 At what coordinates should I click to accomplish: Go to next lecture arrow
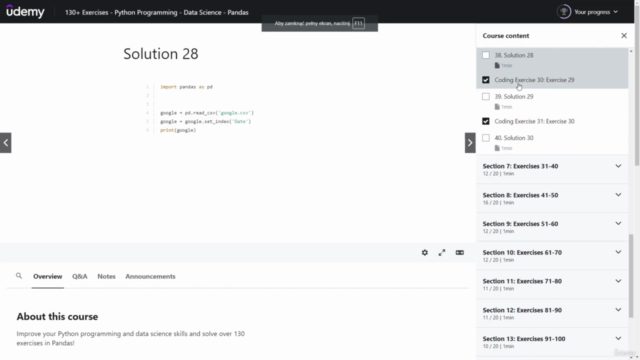[470, 143]
